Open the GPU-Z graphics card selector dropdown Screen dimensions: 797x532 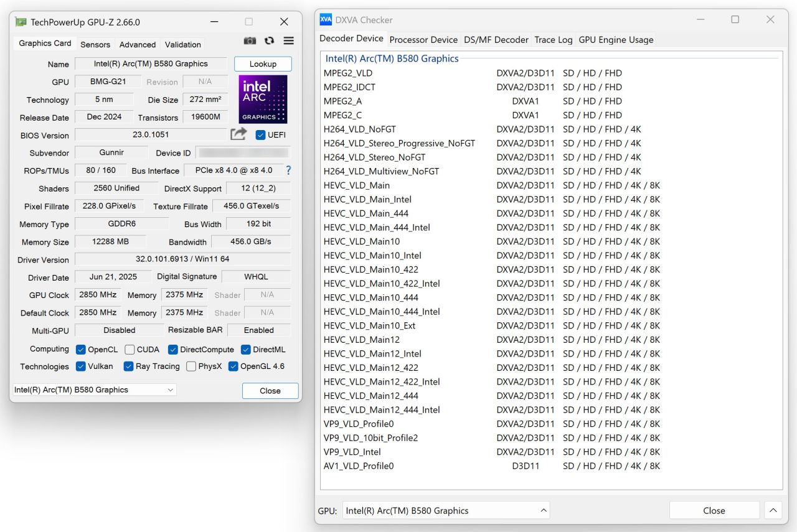click(x=95, y=390)
